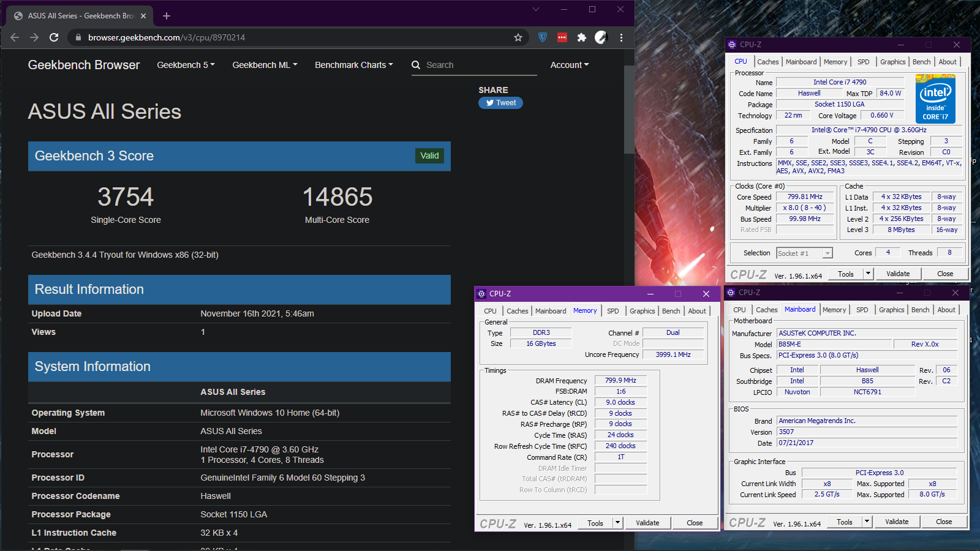The height and width of the screenshot is (551, 980).
Task: Expand the Geekbench ML dropdown menu
Action: coord(265,65)
